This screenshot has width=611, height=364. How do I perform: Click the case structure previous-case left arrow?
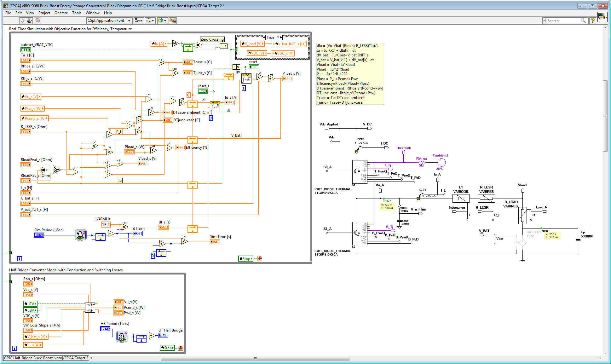click(264, 37)
